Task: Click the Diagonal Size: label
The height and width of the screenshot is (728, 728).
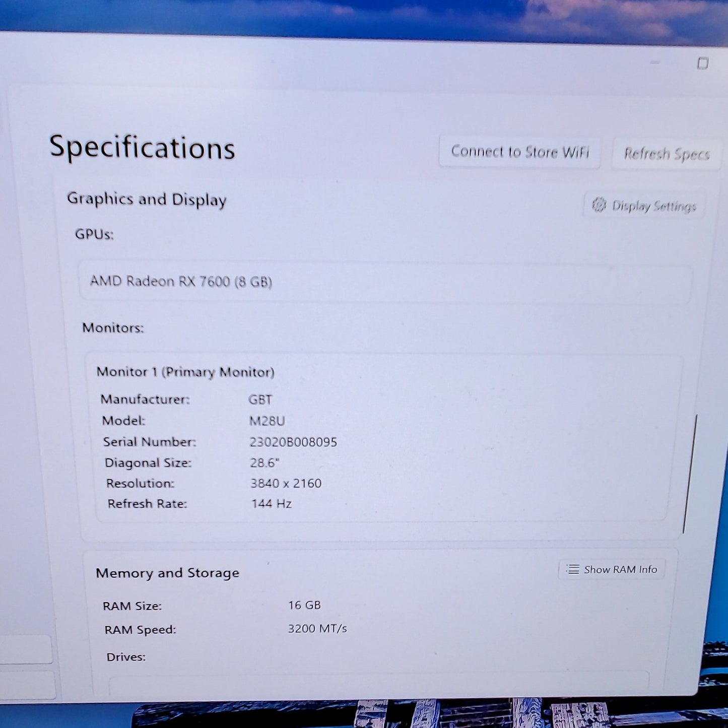Action: 148,463
